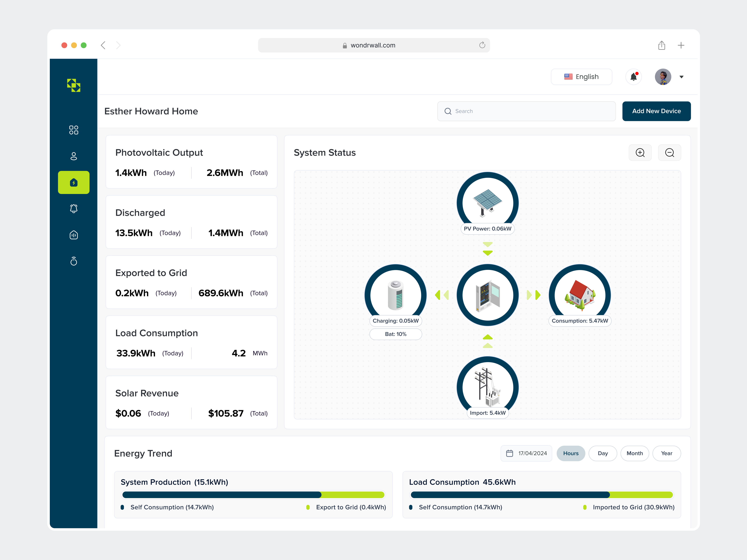Zoom in on the System Status diagram
747x560 pixels.
point(640,153)
